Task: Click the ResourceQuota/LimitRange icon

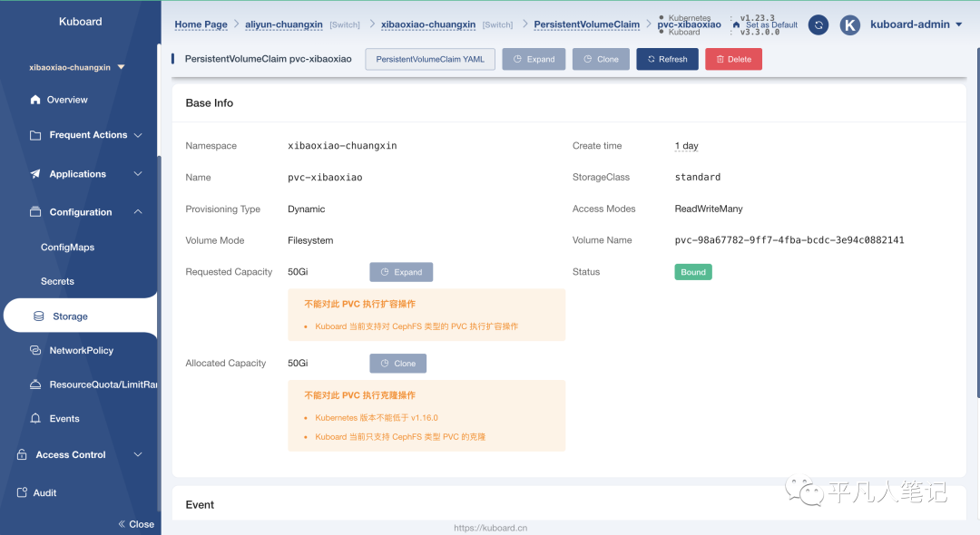Action: coord(35,384)
